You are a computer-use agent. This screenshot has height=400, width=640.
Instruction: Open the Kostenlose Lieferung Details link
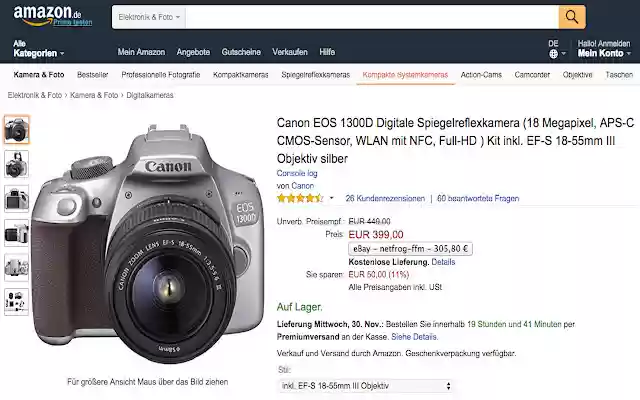pyautogui.click(x=443, y=262)
